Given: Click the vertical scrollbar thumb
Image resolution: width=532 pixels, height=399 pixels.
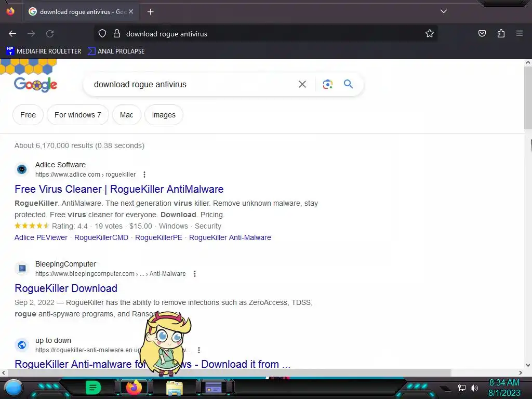Looking at the screenshot, I should 528,98.
